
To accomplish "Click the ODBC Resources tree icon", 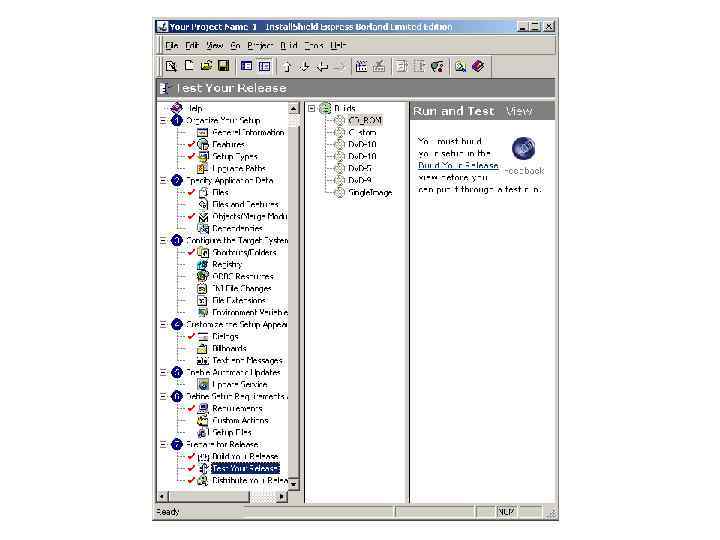I will (202, 276).
